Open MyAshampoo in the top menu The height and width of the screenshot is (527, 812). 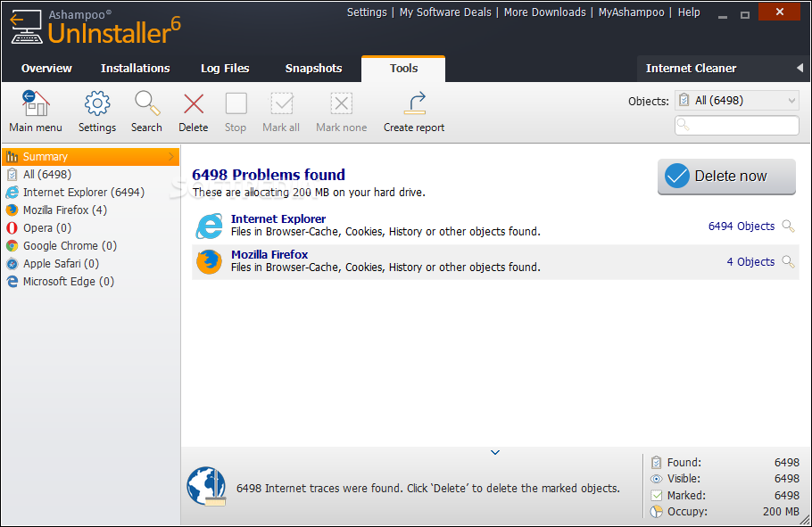click(x=631, y=12)
